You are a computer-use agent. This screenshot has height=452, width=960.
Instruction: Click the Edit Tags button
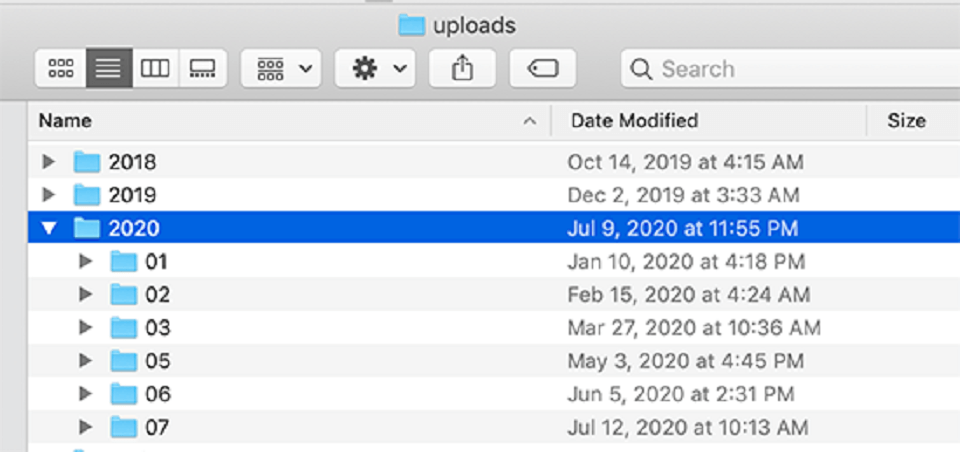(542, 69)
